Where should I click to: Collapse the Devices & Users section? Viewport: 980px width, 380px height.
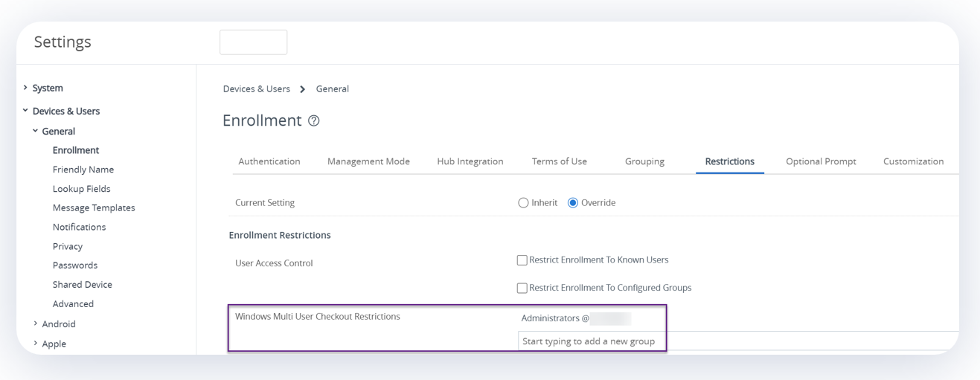click(25, 111)
